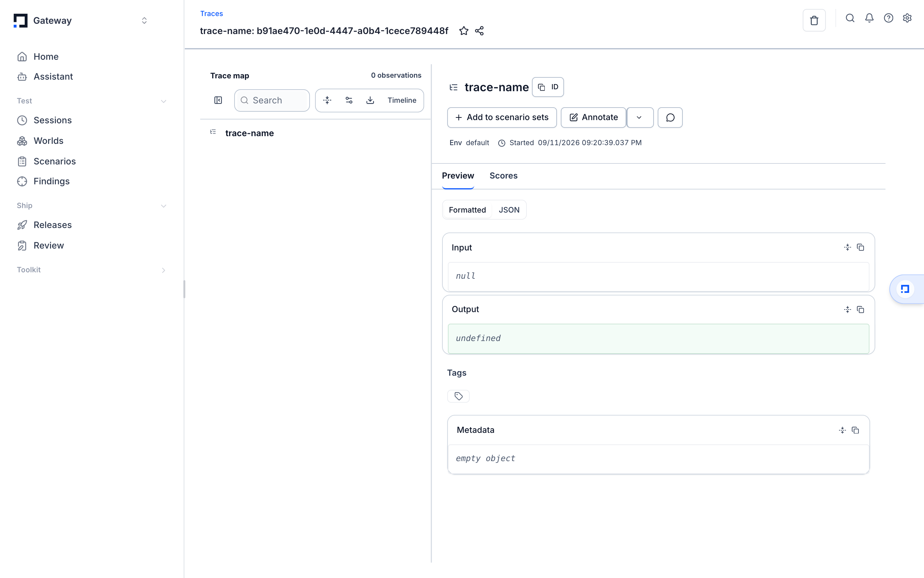Open settings gear icon

pyautogui.click(x=907, y=18)
